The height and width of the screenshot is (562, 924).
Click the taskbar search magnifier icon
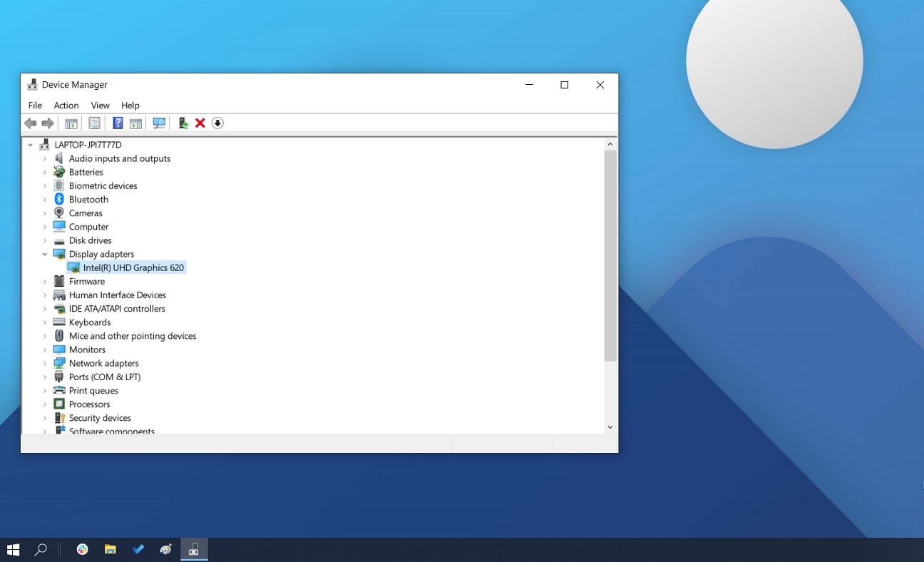pyautogui.click(x=41, y=549)
